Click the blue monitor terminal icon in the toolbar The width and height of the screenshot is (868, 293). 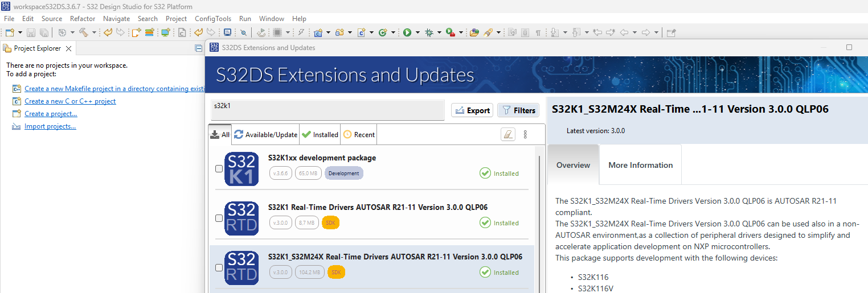pos(227,32)
